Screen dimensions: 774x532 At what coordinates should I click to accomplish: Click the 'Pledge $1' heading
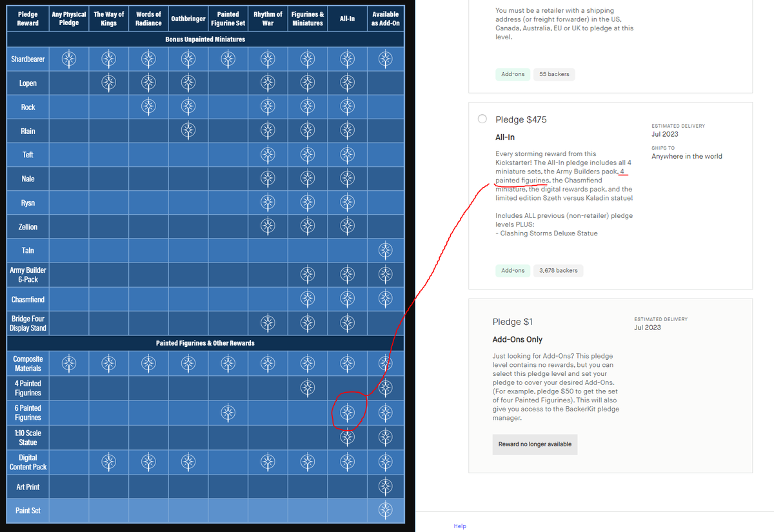(513, 322)
